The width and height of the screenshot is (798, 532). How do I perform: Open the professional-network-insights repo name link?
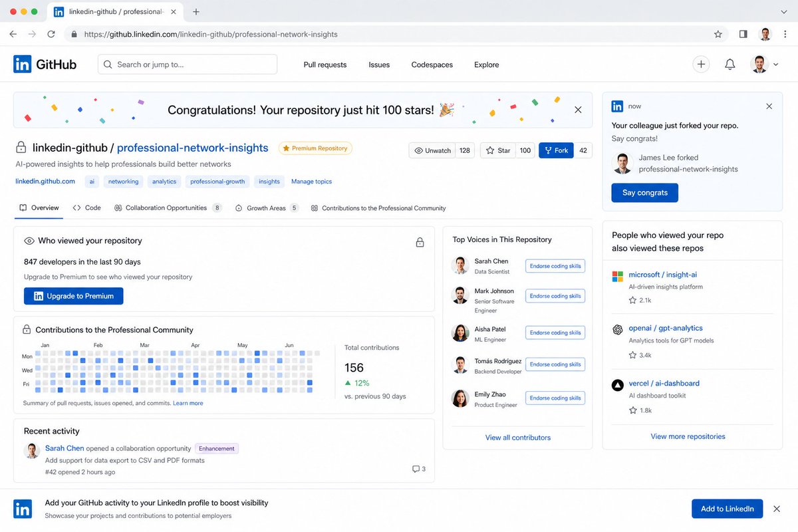click(x=193, y=148)
